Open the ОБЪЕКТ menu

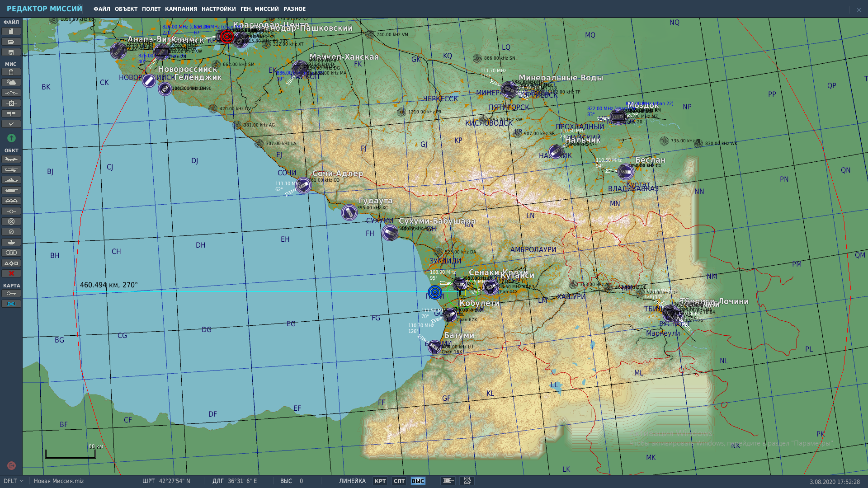coord(126,9)
